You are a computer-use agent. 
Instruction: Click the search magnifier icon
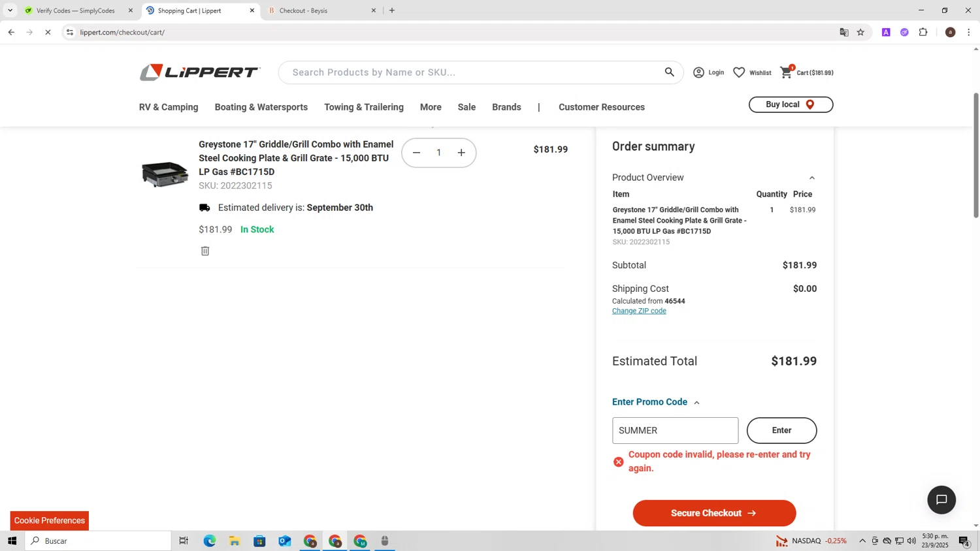(x=669, y=72)
